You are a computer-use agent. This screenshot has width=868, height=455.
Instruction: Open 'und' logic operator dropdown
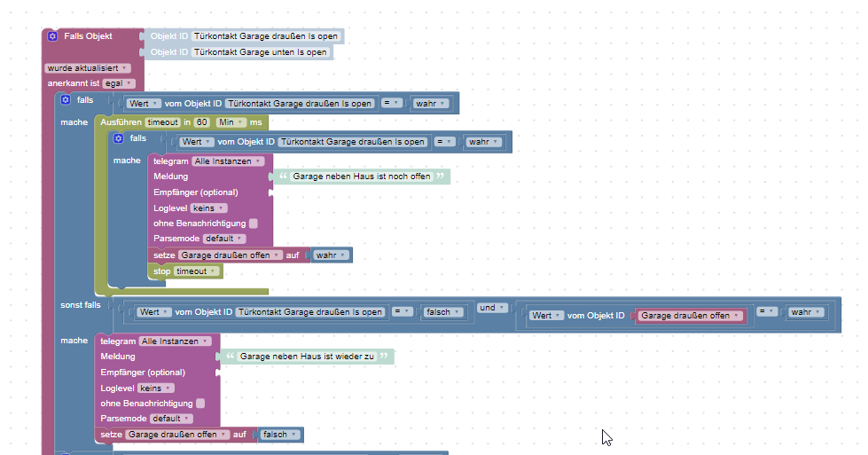point(492,309)
